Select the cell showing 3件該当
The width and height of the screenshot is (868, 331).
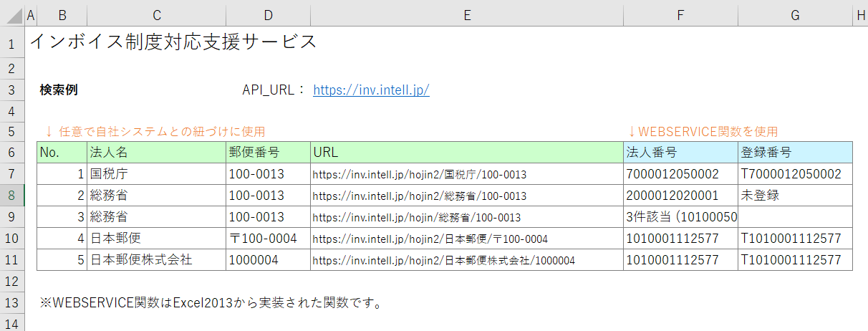(680, 217)
